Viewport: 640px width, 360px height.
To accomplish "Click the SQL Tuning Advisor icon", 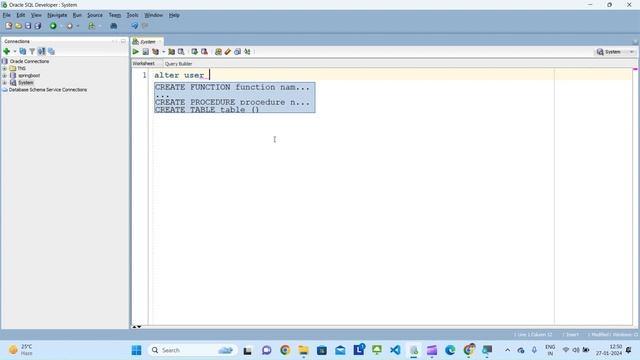I will [x=181, y=52].
